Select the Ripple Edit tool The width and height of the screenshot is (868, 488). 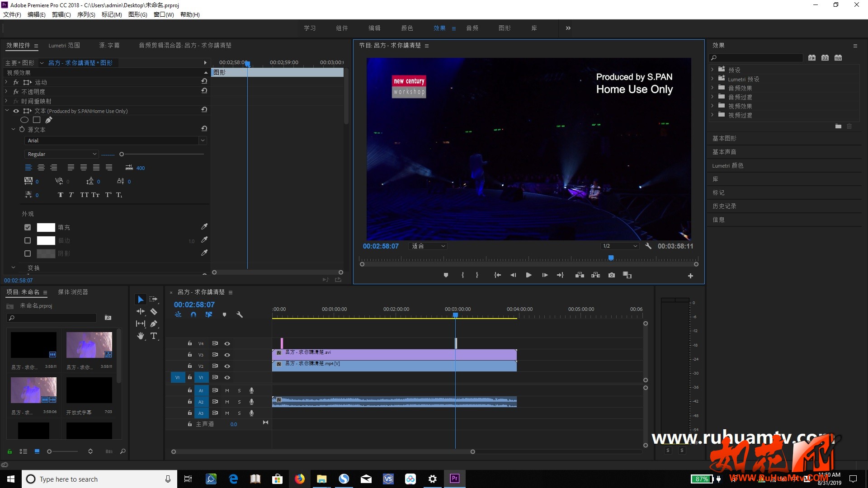click(141, 311)
